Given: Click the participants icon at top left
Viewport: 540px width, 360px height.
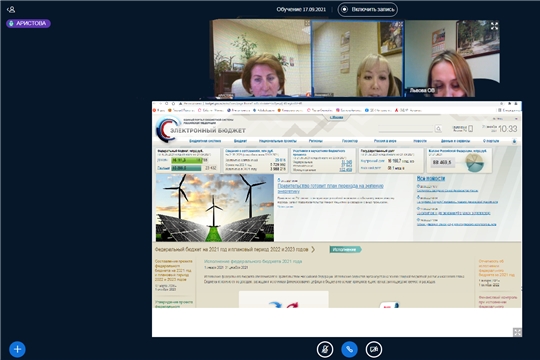Looking at the screenshot, I should [x=11, y=10].
